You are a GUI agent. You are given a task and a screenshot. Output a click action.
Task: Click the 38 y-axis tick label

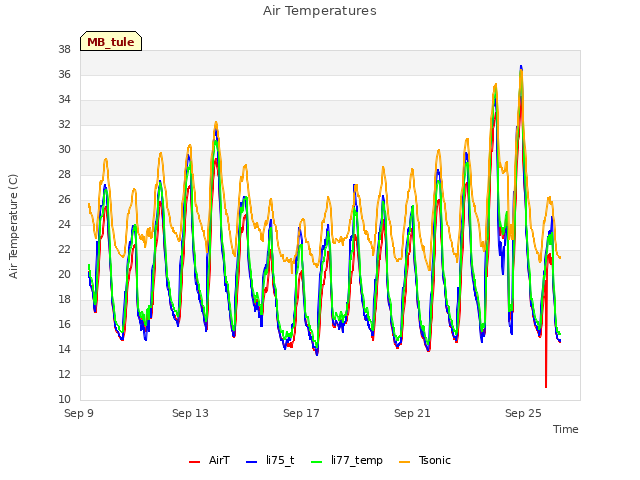(64, 49)
